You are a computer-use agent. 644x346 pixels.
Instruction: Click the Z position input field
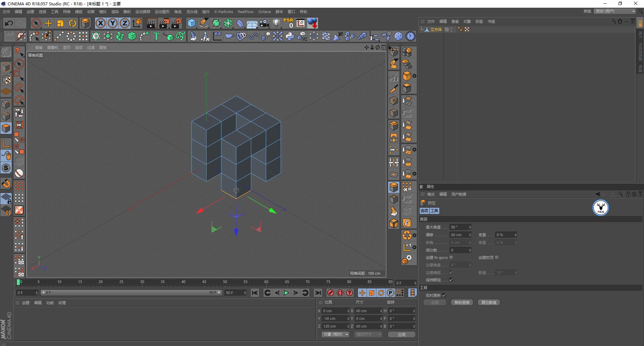(x=334, y=326)
